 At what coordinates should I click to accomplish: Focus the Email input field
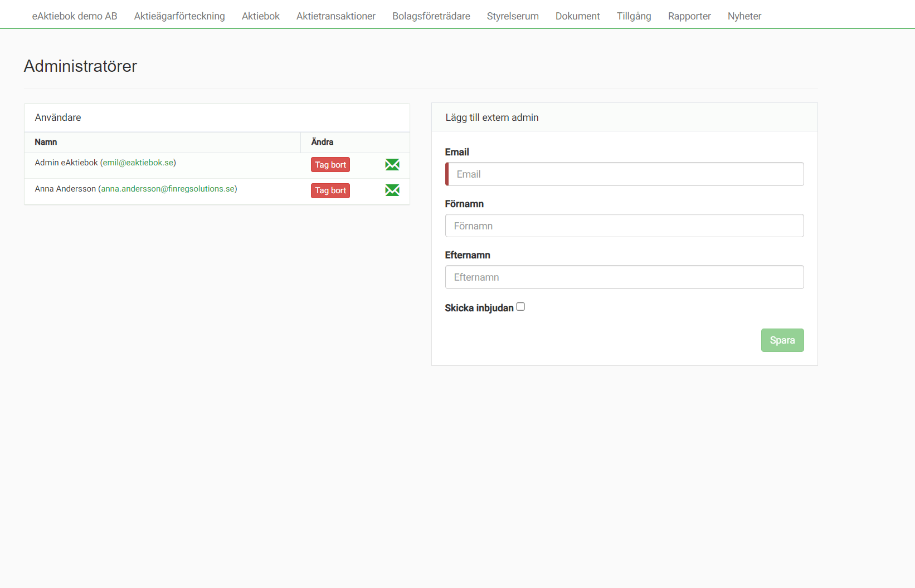625,174
